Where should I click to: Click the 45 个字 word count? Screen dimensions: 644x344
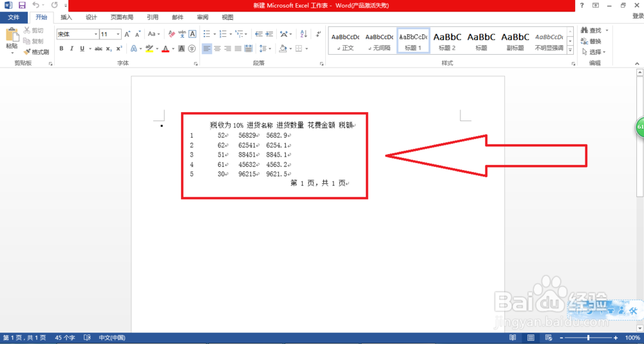[x=64, y=338]
